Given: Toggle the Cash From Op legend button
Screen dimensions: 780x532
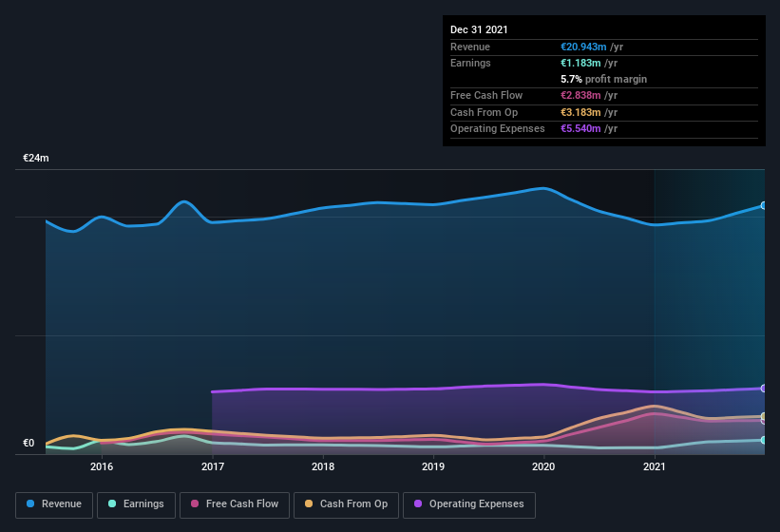Looking at the screenshot, I should point(346,504).
